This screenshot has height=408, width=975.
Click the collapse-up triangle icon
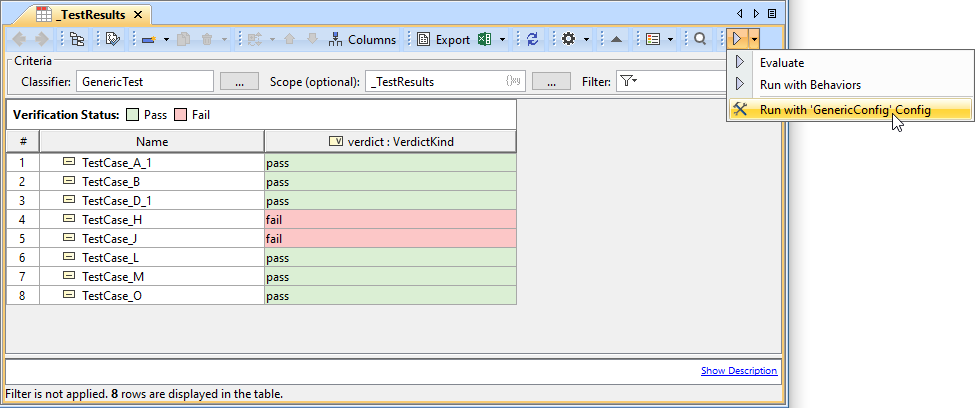[x=616, y=40]
